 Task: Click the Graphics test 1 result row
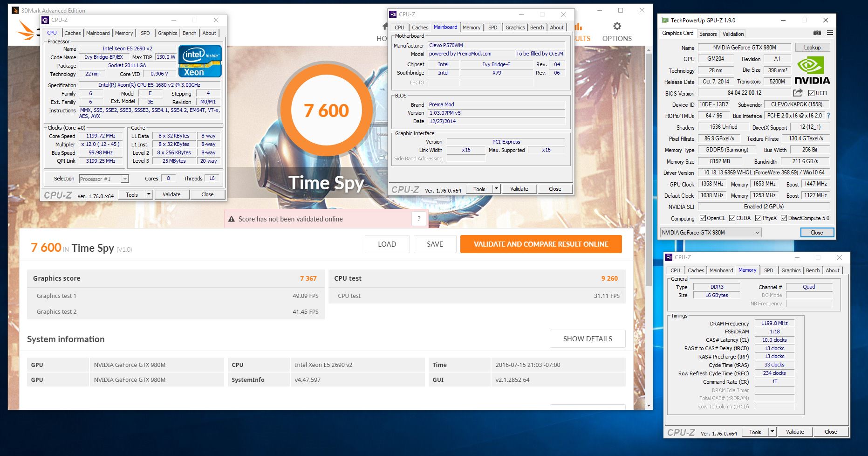click(176, 296)
